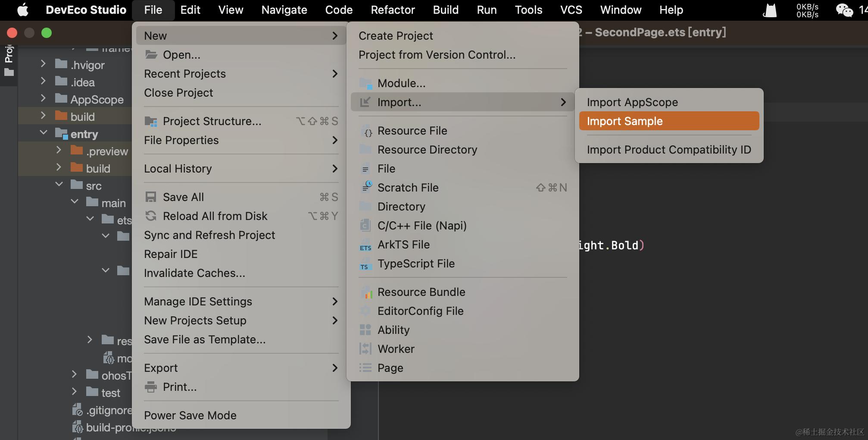Screen dimensions: 868x440
Task: Choose Create Project
Action: (396, 36)
